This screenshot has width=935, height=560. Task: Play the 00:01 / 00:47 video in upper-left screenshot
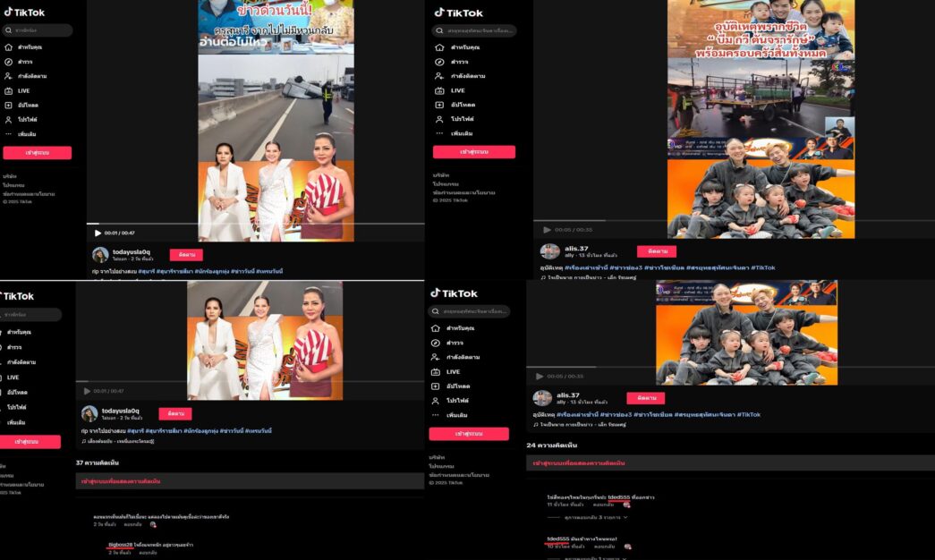(x=98, y=233)
